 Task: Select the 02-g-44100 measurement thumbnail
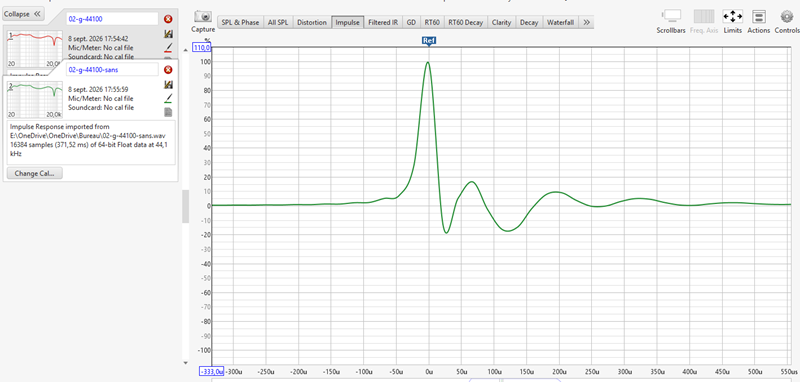click(34, 48)
